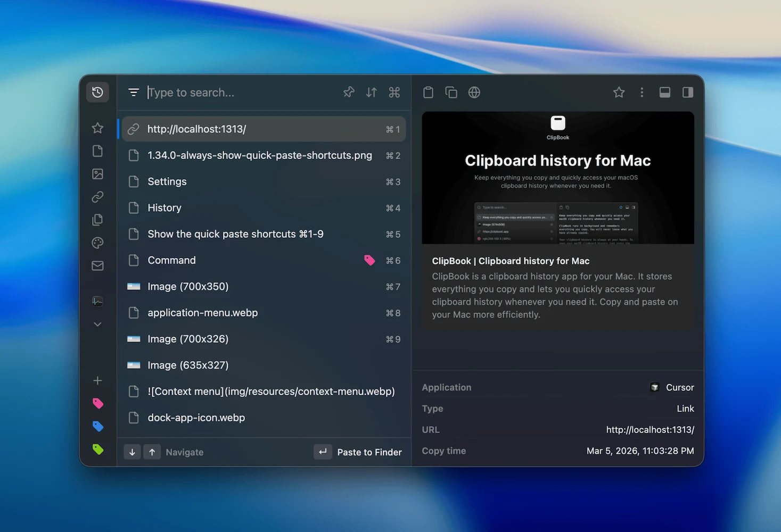Open the filter options beside the search field
Viewport: 781px width, 532px height.
[x=134, y=92]
